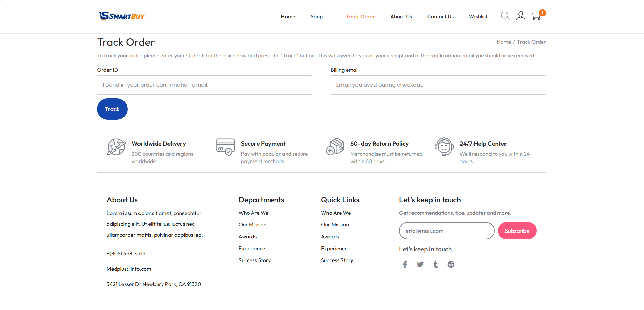The height and width of the screenshot is (310, 644).
Task: Focus the Order ID input field
Action: point(205,85)
